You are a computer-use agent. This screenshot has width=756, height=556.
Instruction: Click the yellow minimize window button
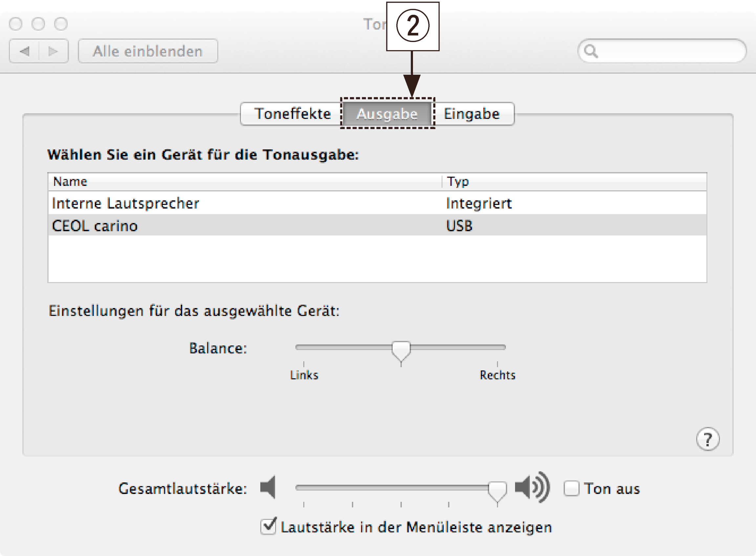[x=38, y=24]
